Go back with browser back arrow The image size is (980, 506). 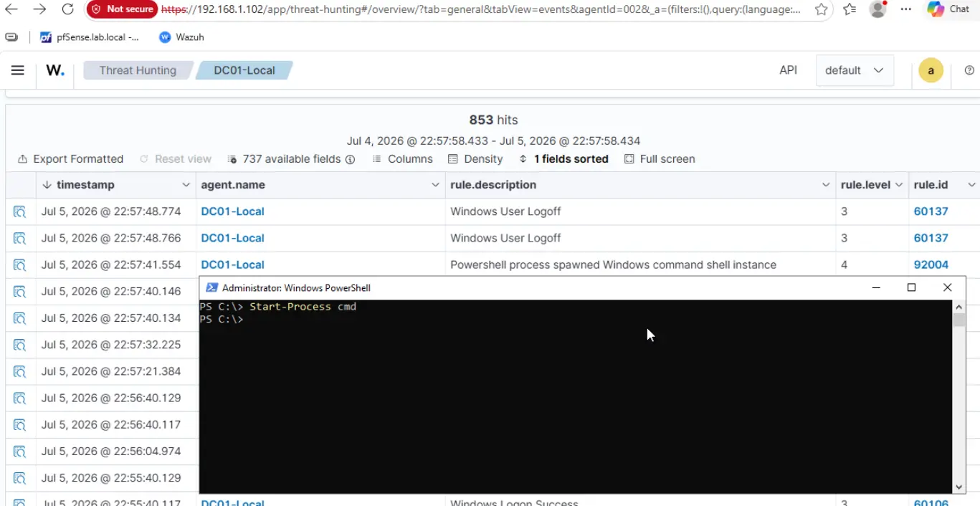(11, 9)
